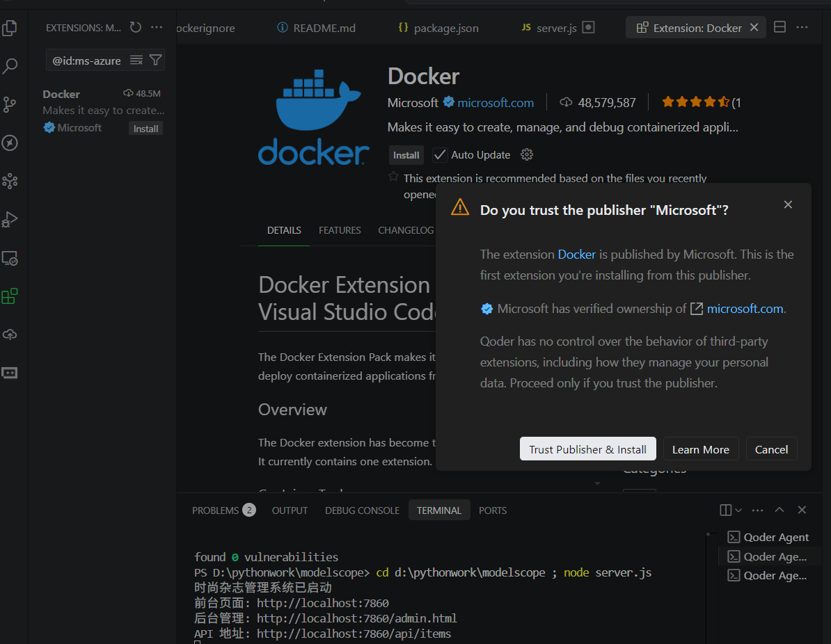
Task: Refresh the extensions list
Action: [136, 28]
